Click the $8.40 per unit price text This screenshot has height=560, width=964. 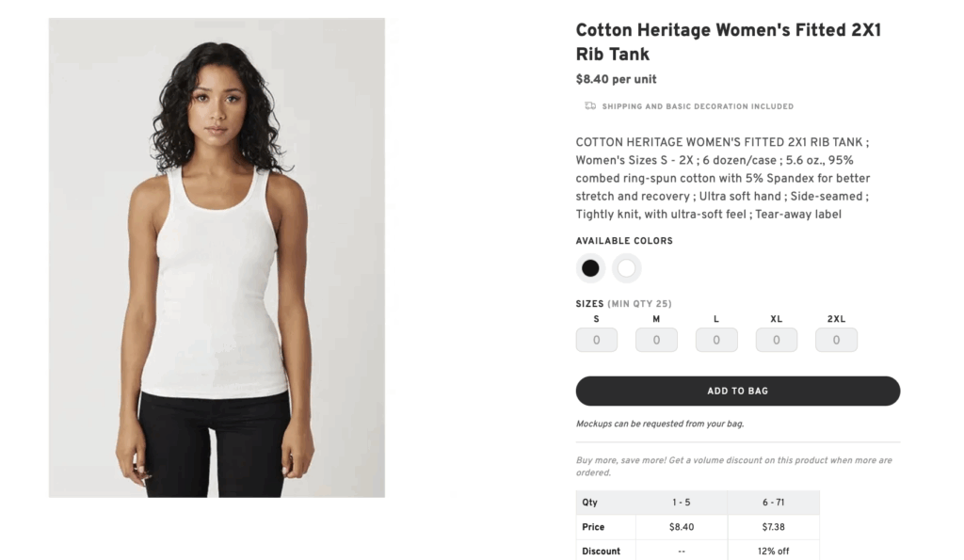(x=616, y=79)
